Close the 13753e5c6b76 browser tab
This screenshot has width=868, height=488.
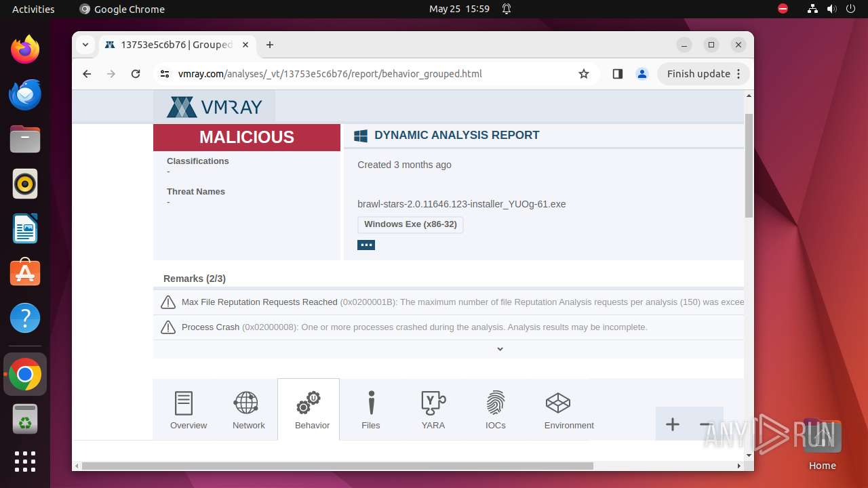[x=245, y=45]
